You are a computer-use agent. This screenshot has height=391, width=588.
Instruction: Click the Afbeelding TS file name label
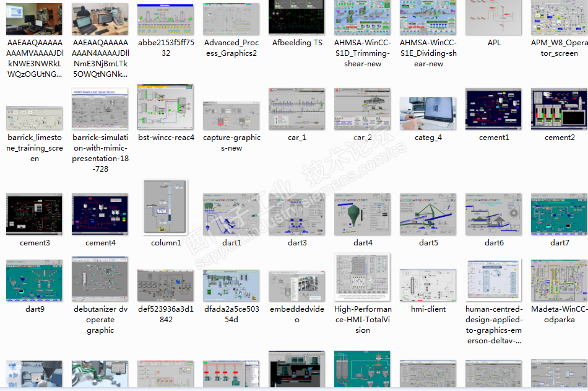click(297, 42)
